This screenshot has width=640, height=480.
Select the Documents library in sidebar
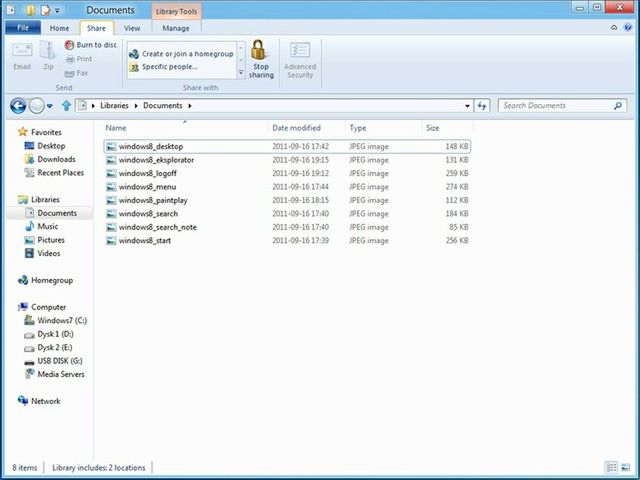tap(51, 213)
